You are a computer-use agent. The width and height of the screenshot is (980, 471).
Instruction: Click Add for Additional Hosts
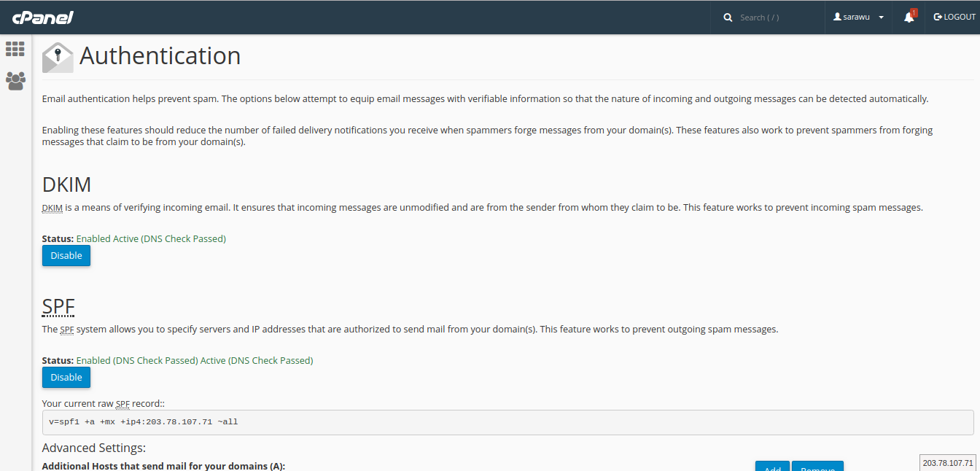[x=772, y=467]
